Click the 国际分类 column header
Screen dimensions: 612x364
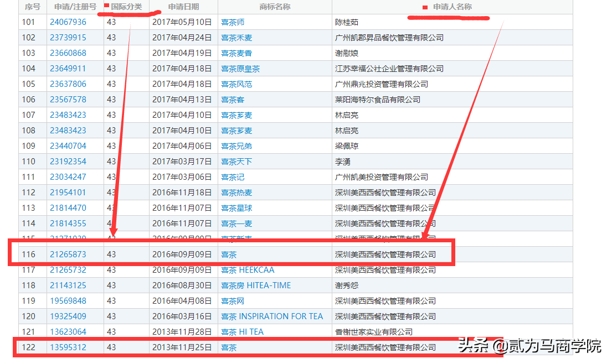[126, 7]
